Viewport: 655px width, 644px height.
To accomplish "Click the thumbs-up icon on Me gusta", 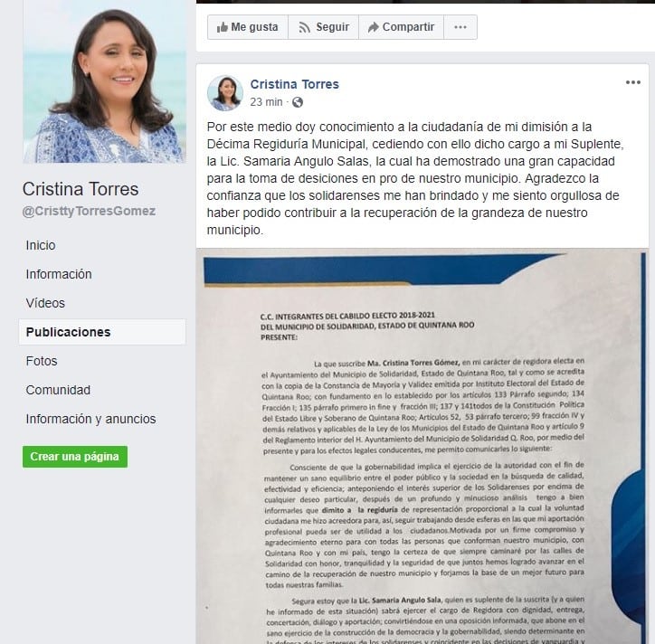I will 222,27.
